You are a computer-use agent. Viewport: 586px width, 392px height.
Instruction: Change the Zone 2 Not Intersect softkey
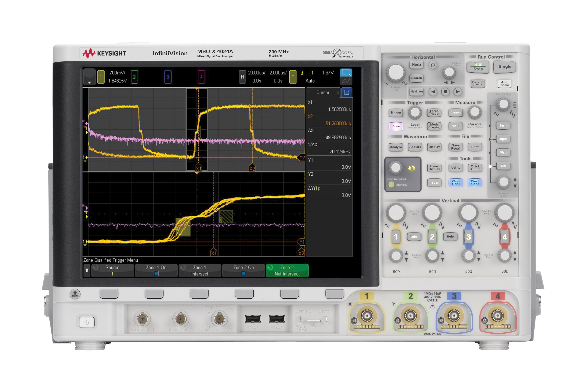(x=287, y=270)
